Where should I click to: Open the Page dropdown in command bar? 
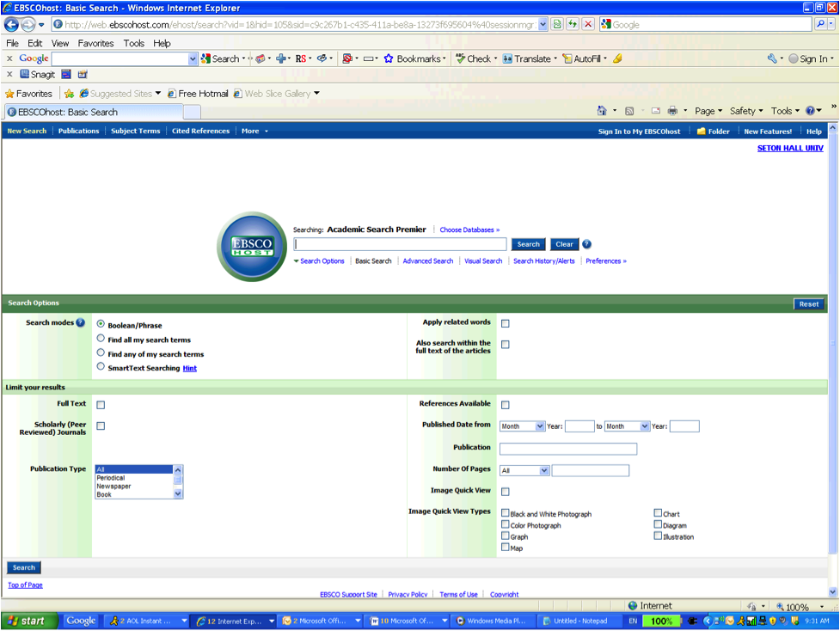point(708,111)
